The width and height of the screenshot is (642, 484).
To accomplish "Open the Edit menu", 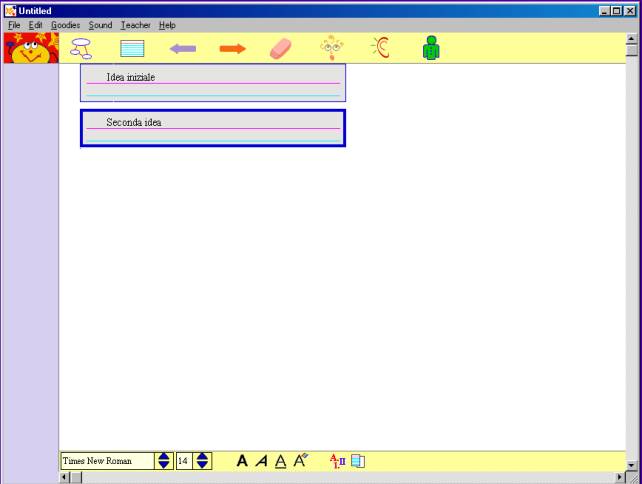I will click(x=35, y=25).
